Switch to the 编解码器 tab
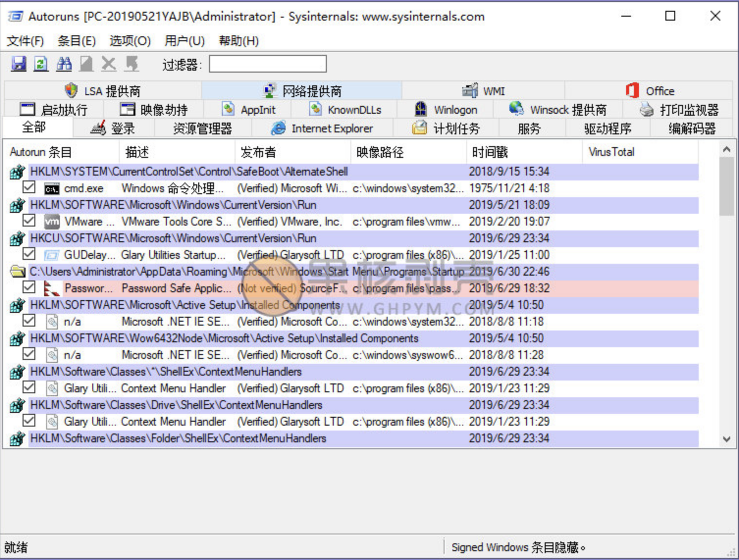 pos(691,128)
